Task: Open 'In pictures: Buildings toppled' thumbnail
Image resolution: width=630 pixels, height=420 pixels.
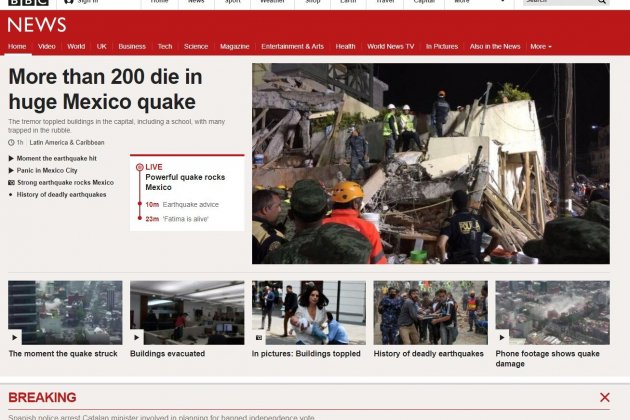Action: pos(309,313)
